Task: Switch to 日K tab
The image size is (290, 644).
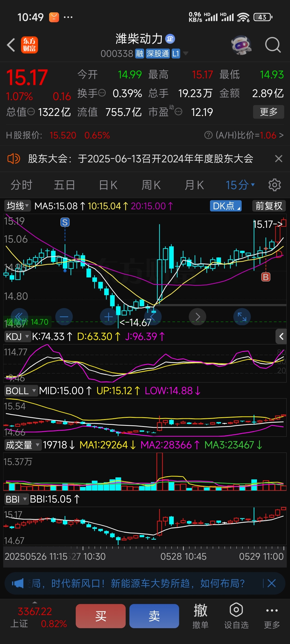Action: (108, 185)
